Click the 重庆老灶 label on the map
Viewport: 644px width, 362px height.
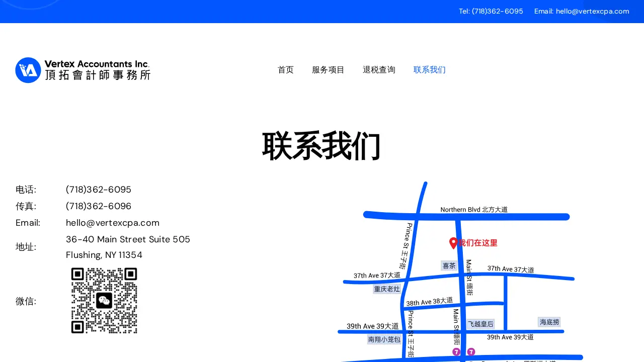pyautogui.click(x=387, y=289)
